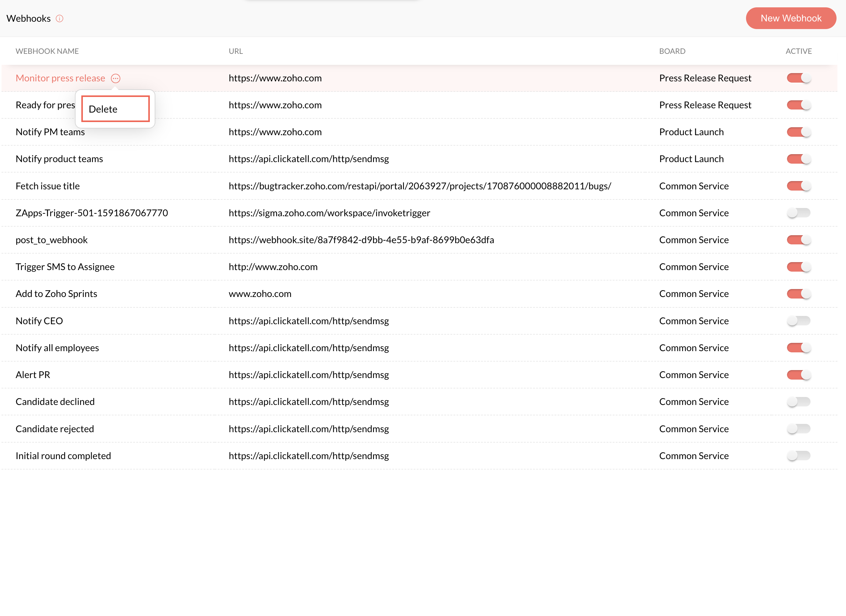The image size is (846, 616).
Task: Click the WEBHOOK NAME column header
Action: [x=47, y=51]
